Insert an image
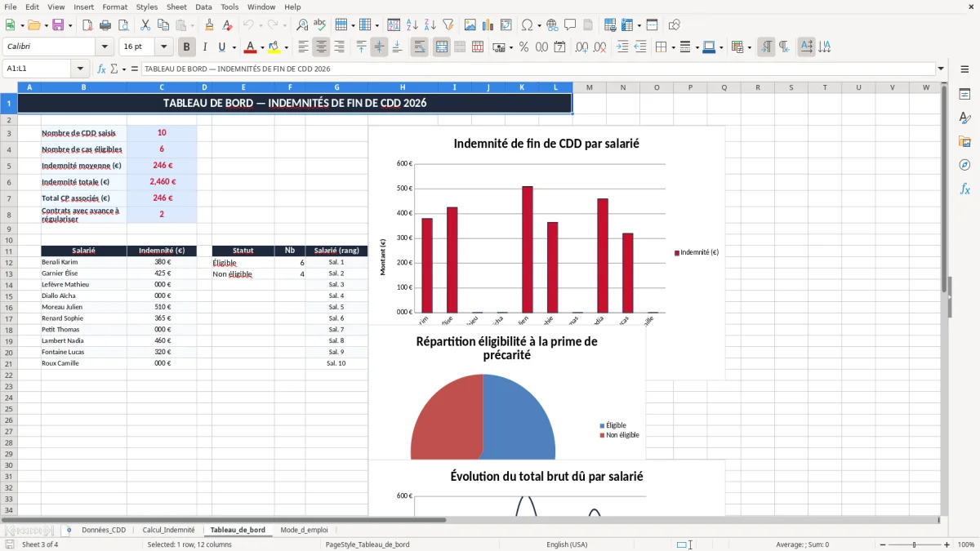 point(470,25)
